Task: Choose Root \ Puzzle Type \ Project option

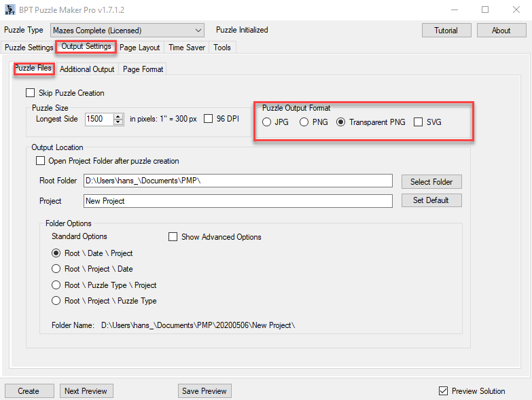Action: coord(56,285)
